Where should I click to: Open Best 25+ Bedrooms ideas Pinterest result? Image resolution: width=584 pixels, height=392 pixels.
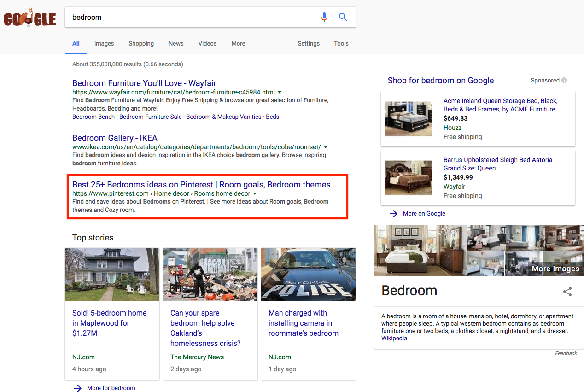click(x=205, y=185)
